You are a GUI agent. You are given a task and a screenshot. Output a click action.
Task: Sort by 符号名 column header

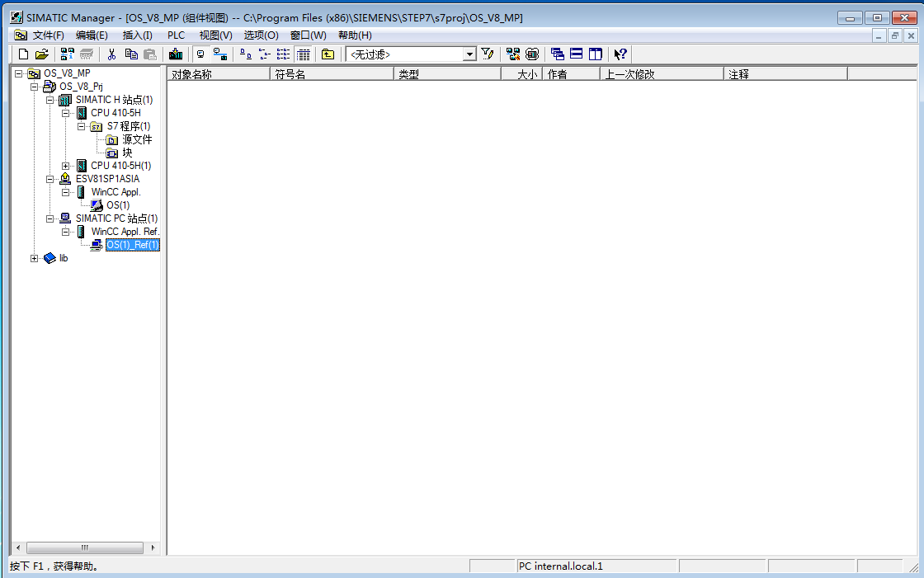click(332, 74)
